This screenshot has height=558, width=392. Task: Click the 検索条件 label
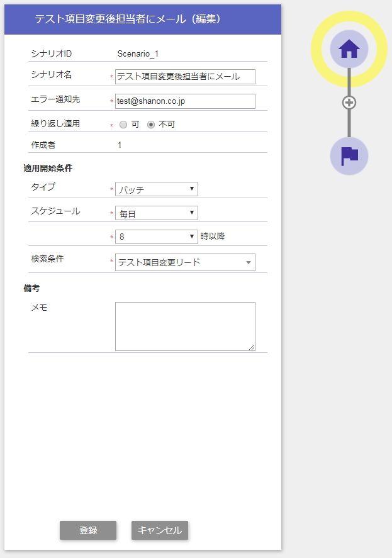(x=47, y=259)
